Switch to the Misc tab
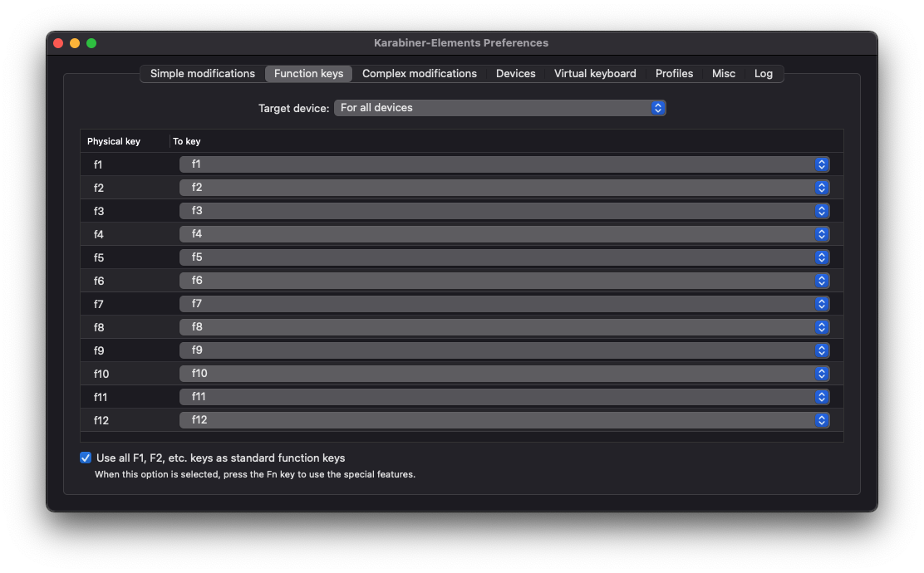The image size is (924, 573). click(x=723, y=74)
